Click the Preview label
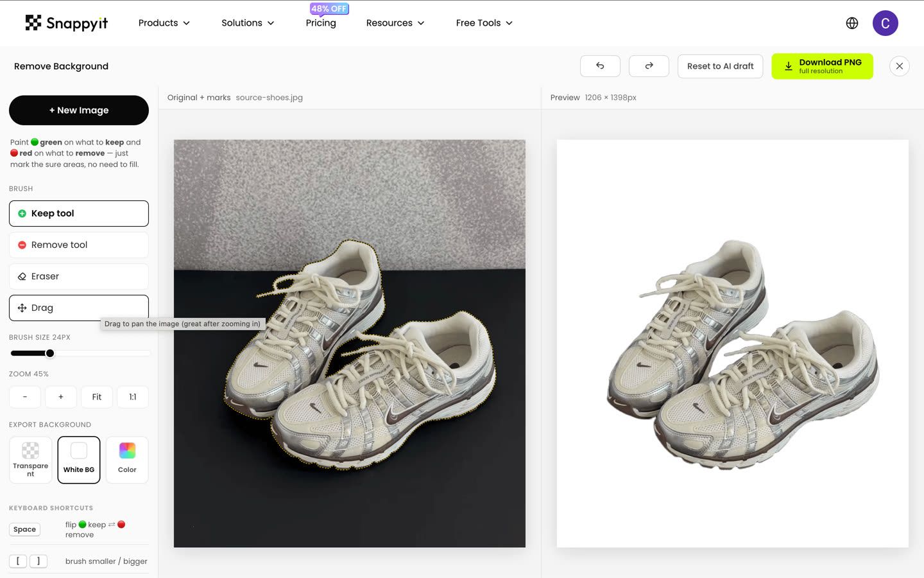 565,98
